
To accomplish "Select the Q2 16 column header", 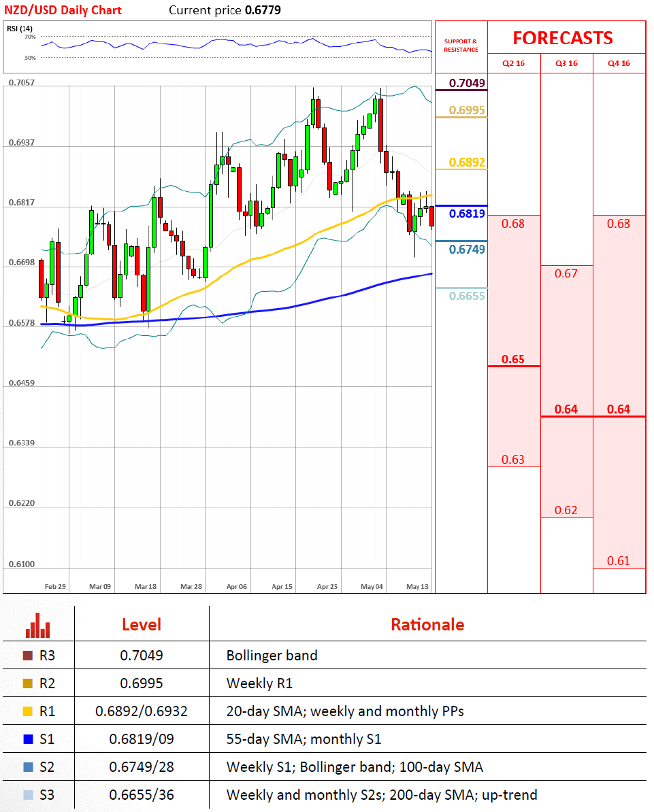I will (x=514, y=63).
